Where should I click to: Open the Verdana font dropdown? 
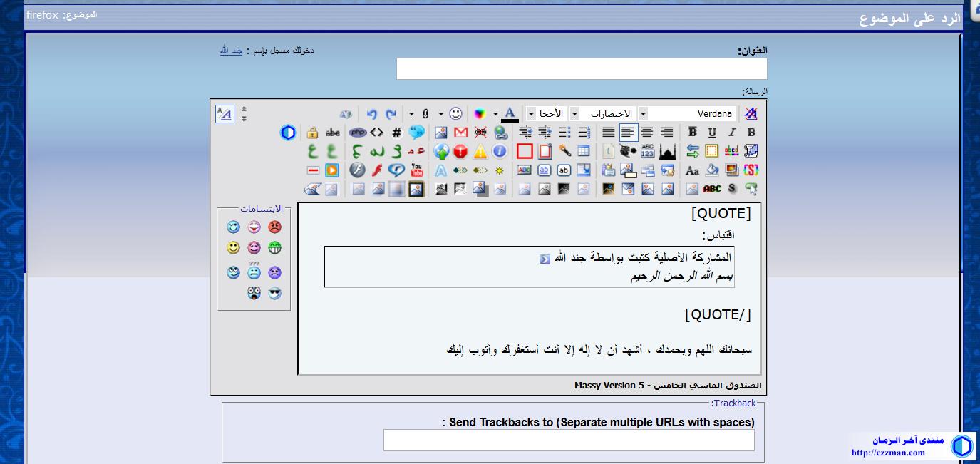(644, 114)
